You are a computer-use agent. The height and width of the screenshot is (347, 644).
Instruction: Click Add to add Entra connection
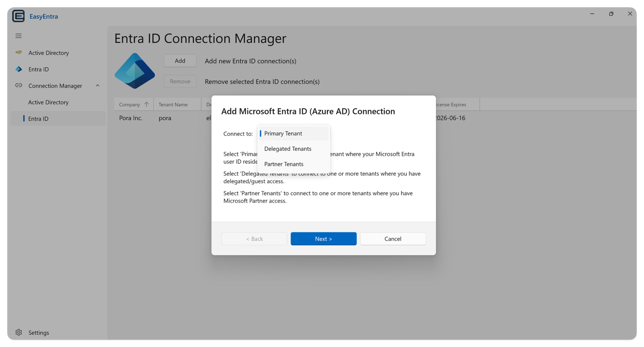(x=180, y=61)
